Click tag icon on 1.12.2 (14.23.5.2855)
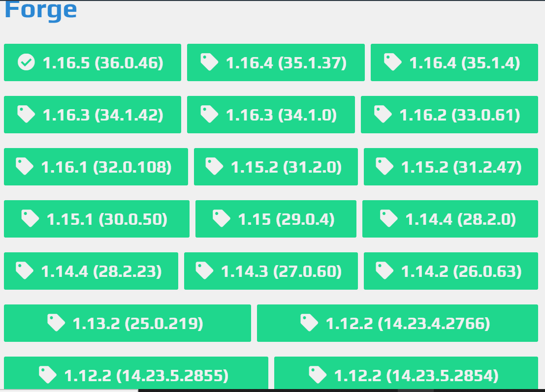This screenshot has width=545, height=392. (48, 375)
